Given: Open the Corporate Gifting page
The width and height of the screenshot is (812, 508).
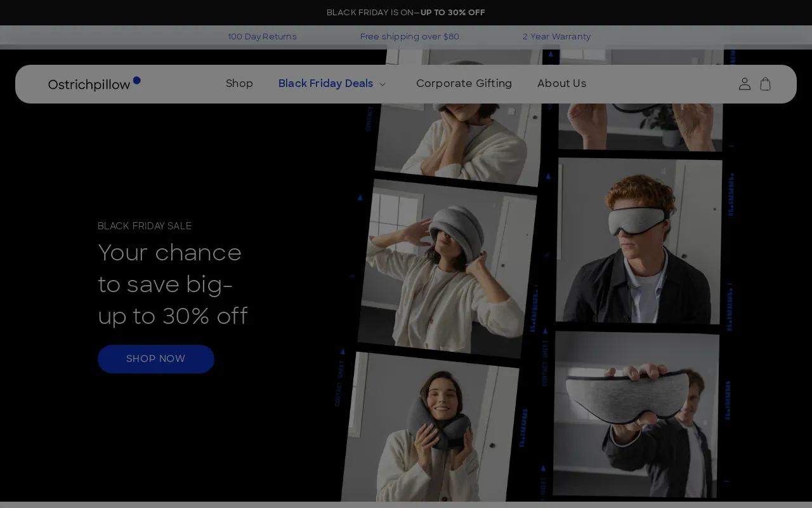Looking at the screenshot, I should 464,84.
